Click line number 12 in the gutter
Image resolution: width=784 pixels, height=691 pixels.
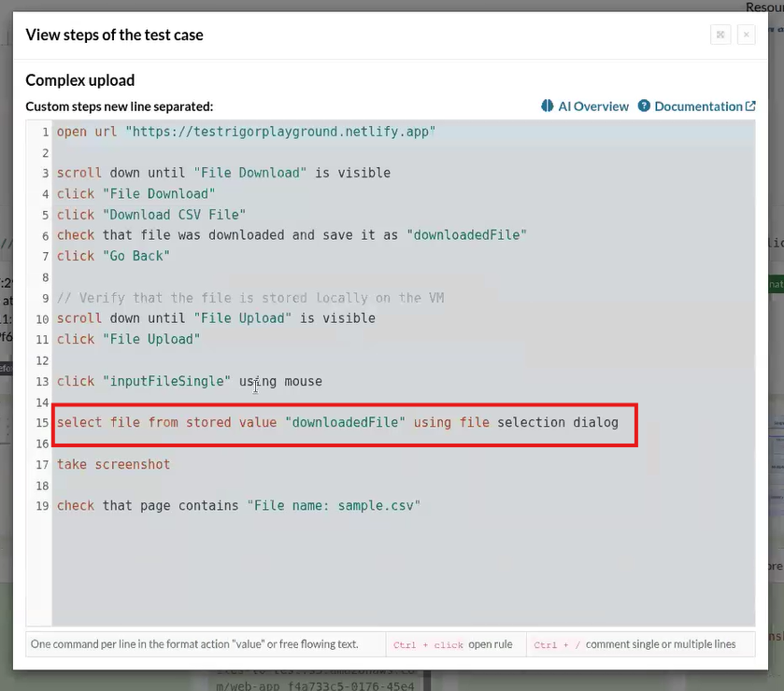pyautogui.click(x=41, y=360)
